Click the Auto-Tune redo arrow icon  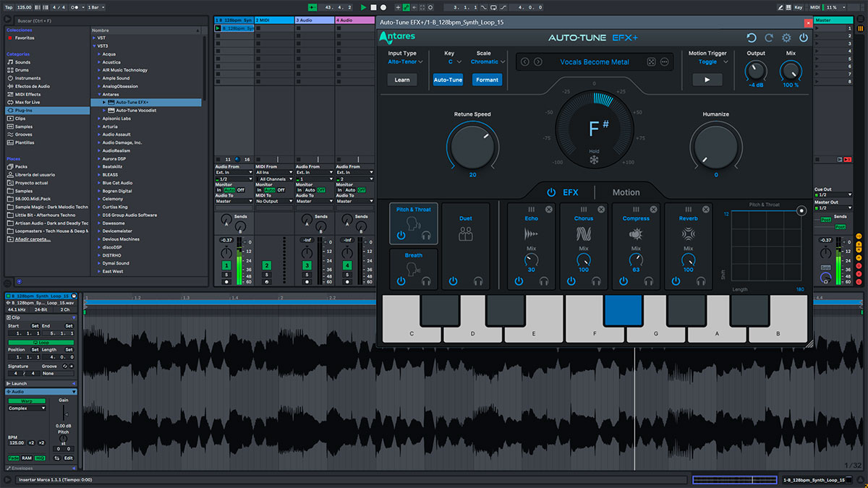[x=769, y=38]
